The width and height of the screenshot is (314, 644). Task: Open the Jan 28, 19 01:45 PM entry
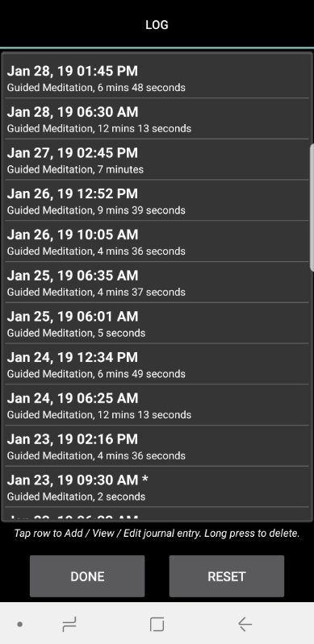[157, 77]
